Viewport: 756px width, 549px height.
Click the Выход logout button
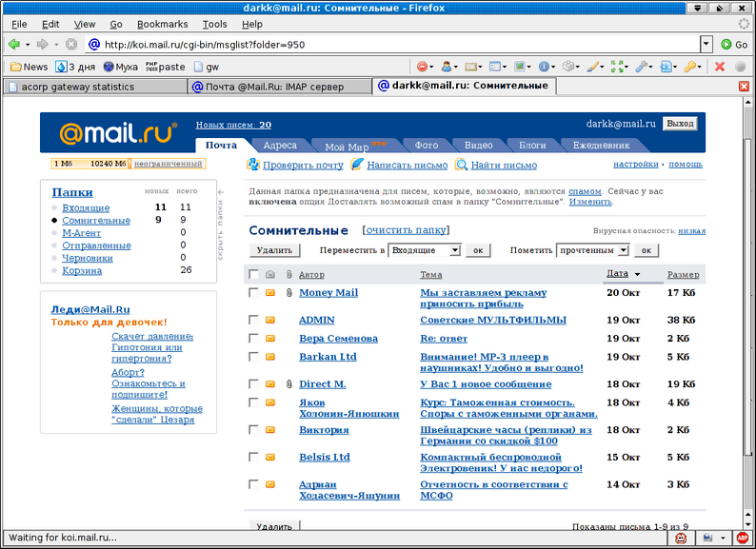pos(680,124)
